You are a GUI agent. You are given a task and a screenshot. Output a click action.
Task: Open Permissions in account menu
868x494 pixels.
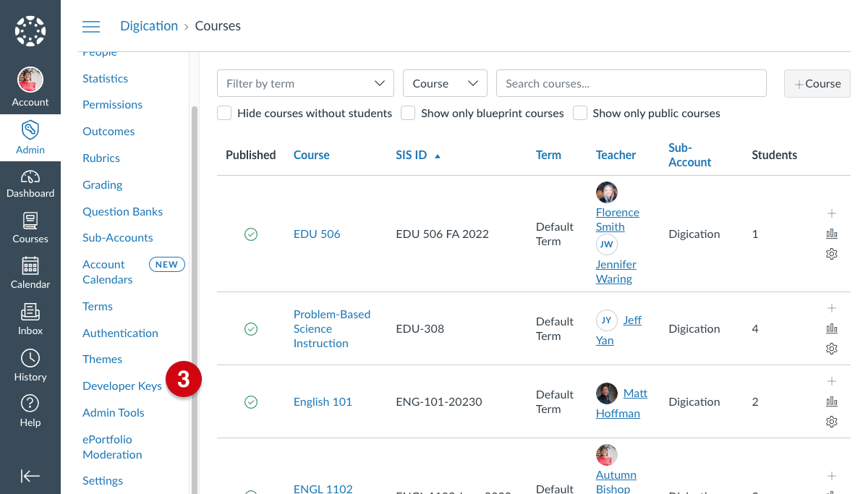click(x=112, y=105)
